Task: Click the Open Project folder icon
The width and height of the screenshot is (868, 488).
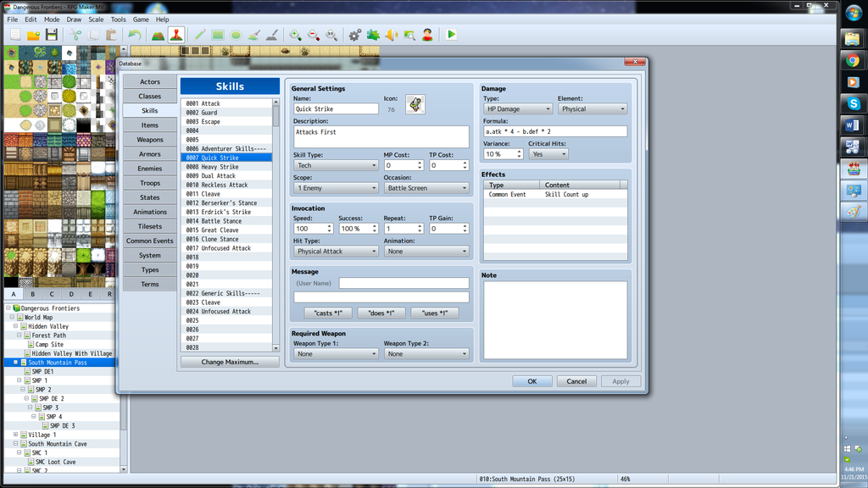Action: coord(33,35)
